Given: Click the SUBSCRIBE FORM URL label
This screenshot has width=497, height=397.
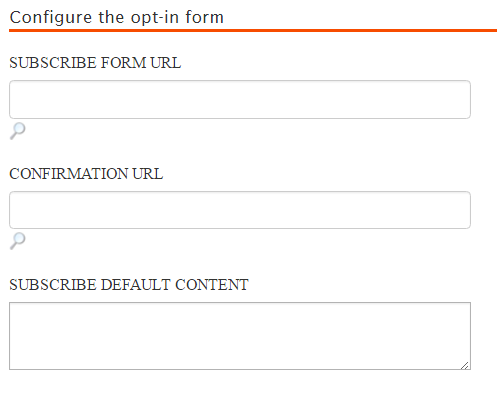Looking at the screenshot, I should point(95,63).
